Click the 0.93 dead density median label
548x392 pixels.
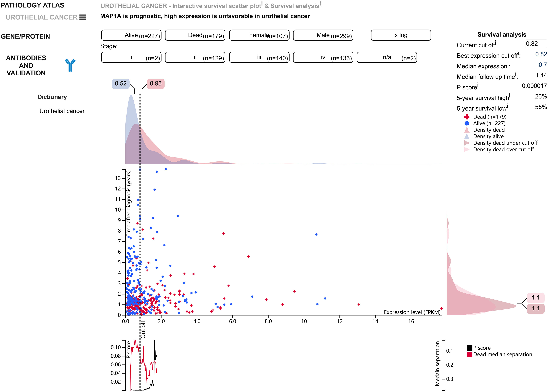[156, 83]
